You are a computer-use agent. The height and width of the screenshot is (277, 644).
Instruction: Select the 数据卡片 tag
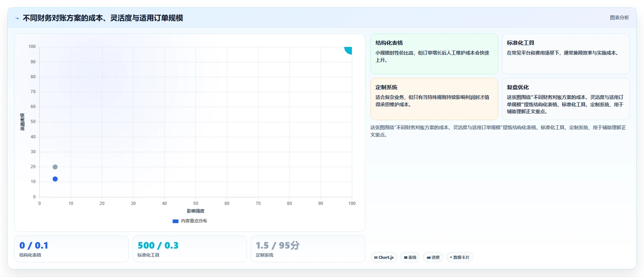click(460, 257)
